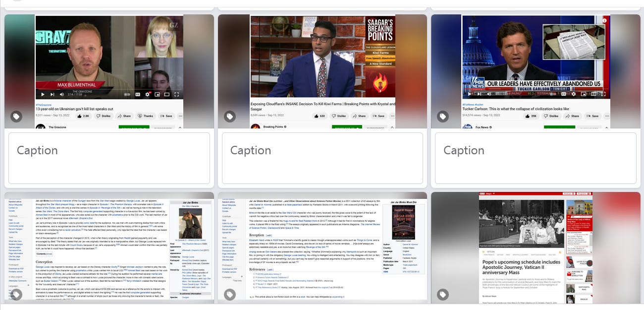Like the Grayzone video with 2.8K likes
The image size is (644, 310).
[83, 116]
